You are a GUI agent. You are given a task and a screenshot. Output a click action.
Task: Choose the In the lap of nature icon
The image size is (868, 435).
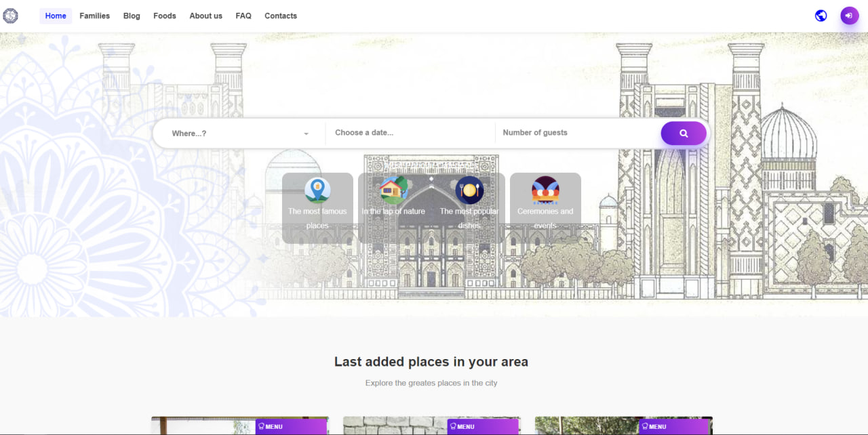point(393,190)
